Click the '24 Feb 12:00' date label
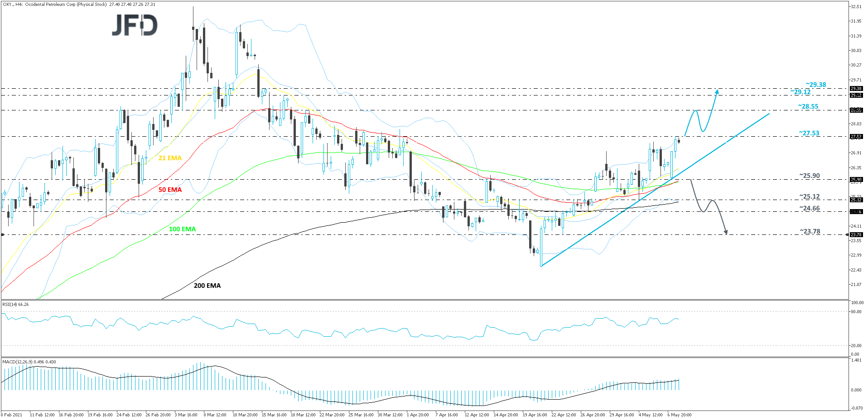The height and width of the screenshot is (420, 868). click(x=129, y=415)
